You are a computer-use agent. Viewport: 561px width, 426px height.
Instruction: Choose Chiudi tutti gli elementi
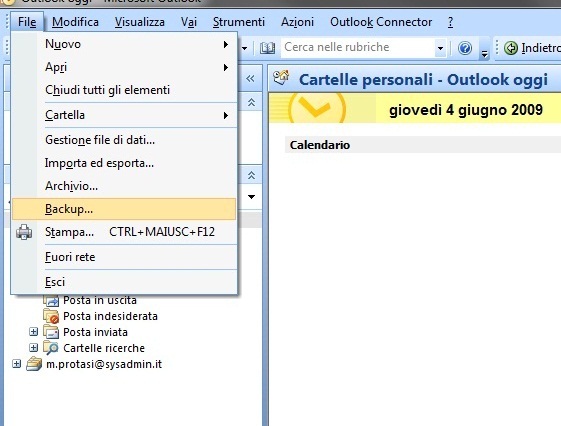tap(124, 90)
